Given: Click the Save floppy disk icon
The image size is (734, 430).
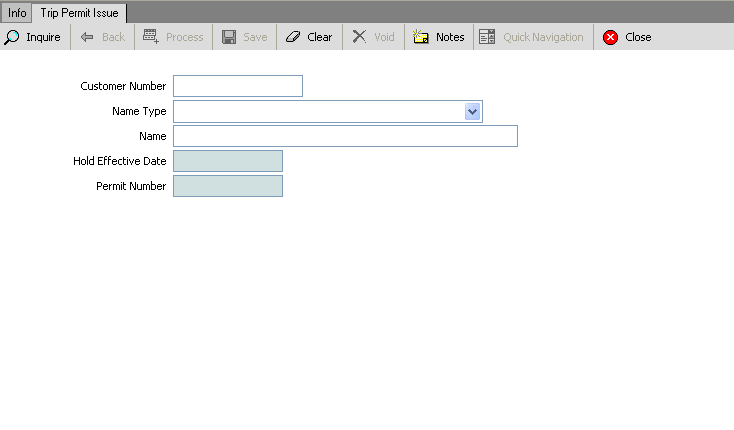Looking at the screenshot, I should (x=229, y=37).
